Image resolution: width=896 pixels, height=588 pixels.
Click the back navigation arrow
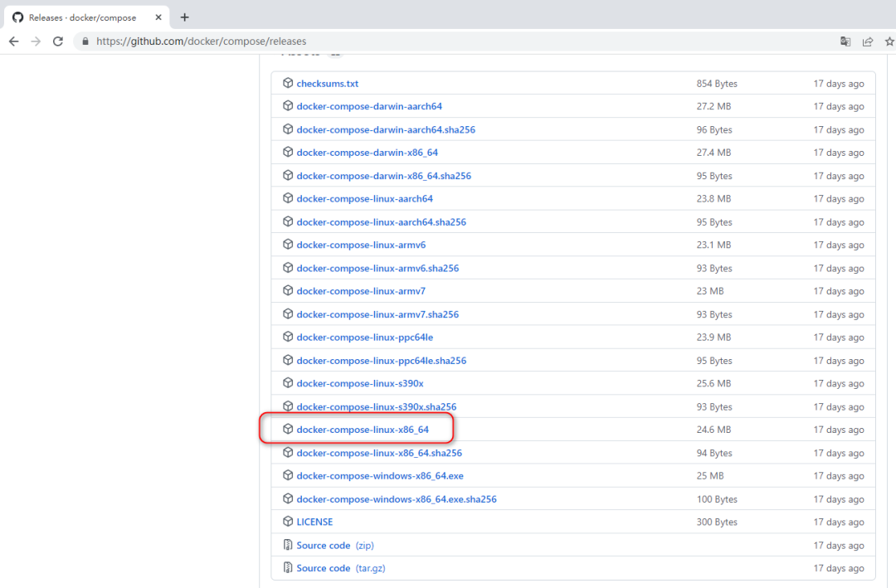pyautogui.click(x=13, y=41)
